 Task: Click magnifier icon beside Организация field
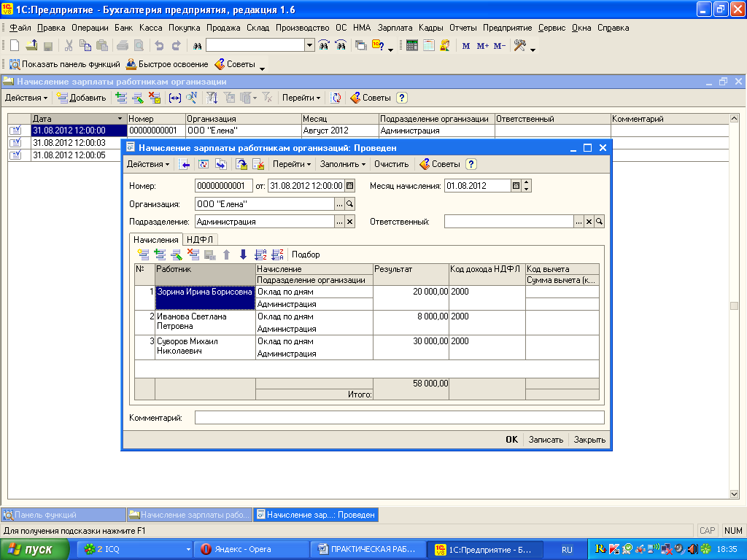click(349, 204)
